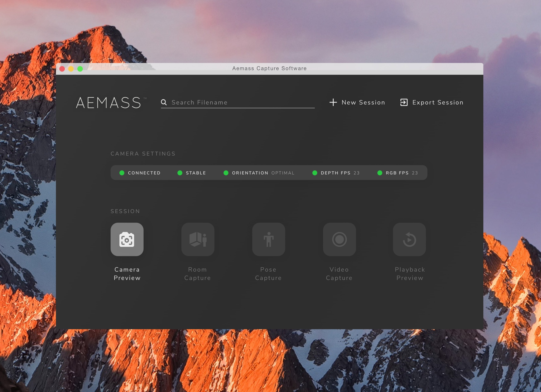541x392 pixels.
Task: Click the Export Session arrow icon
Action: [404, 102]
